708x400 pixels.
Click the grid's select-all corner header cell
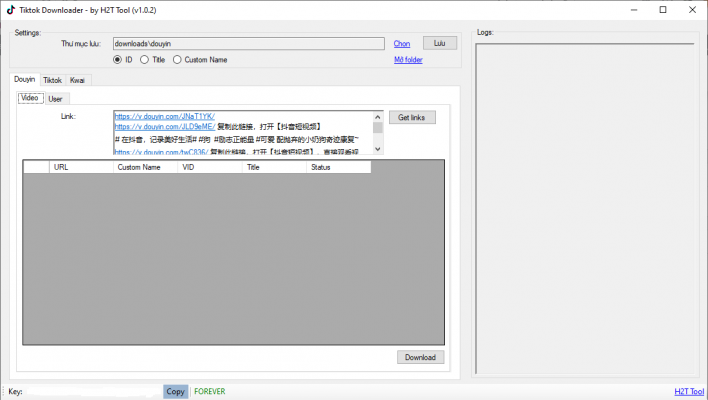tap(36, 167)
